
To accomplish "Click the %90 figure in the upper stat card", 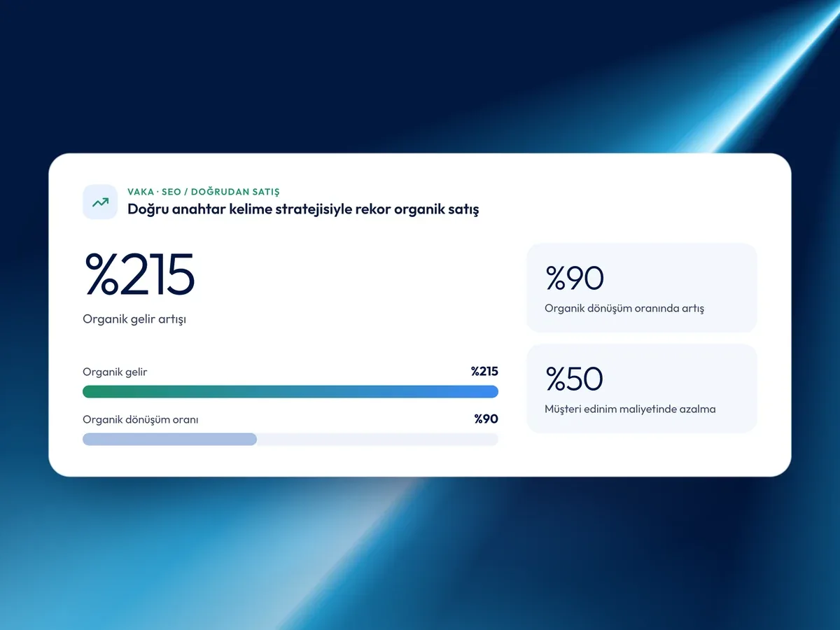I will coord(575,278).
